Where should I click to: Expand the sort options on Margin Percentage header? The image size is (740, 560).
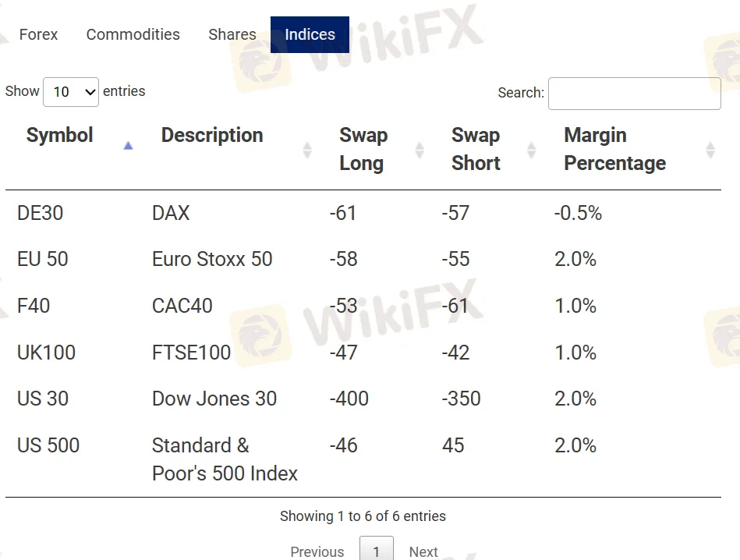(x=710, y=148)
